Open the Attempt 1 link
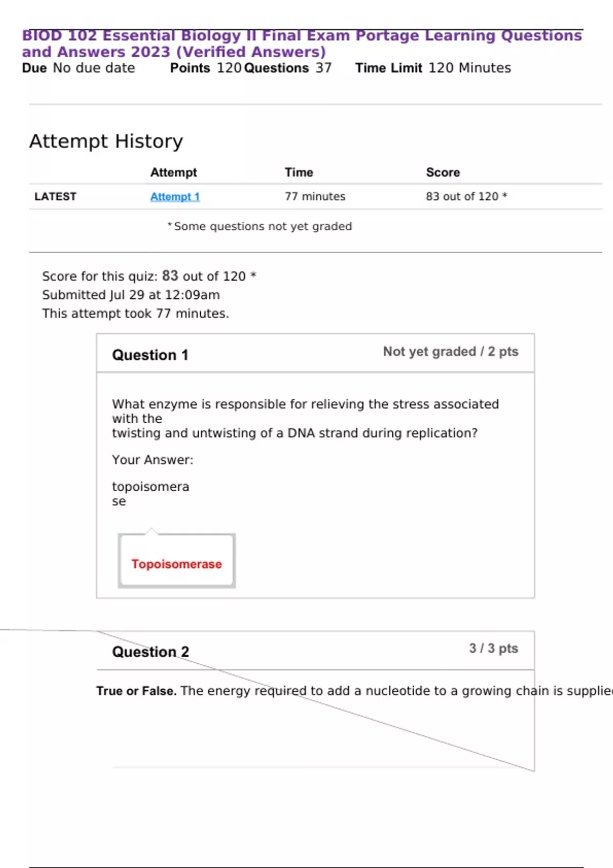The width and height of the screenshot is (613, 868). point(175,197)
